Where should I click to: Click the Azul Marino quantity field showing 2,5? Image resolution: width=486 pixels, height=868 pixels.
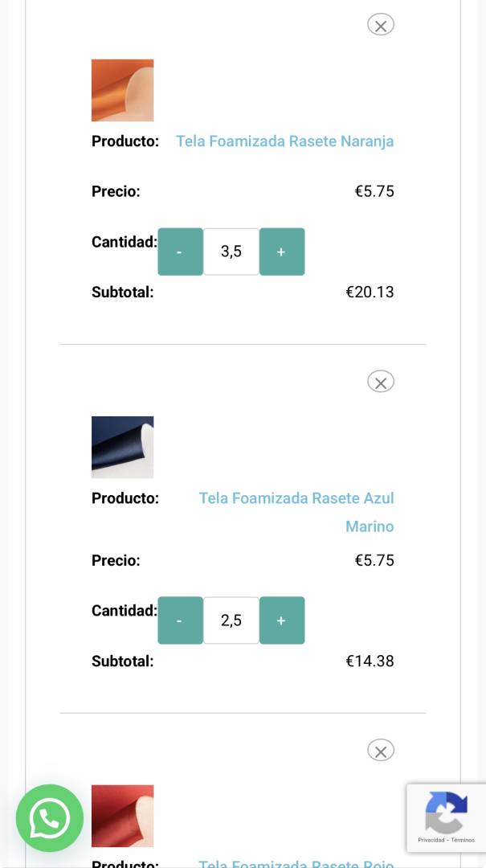pos(231,620)
